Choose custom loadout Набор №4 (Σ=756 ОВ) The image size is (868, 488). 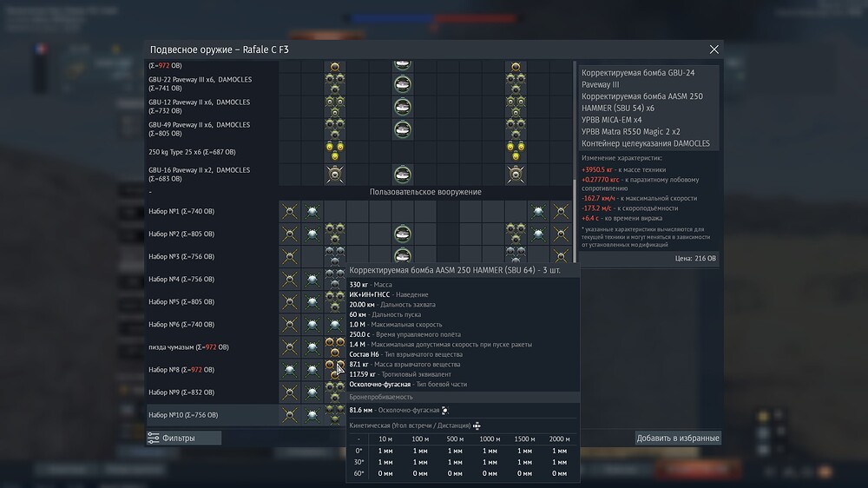pos(181,280)
